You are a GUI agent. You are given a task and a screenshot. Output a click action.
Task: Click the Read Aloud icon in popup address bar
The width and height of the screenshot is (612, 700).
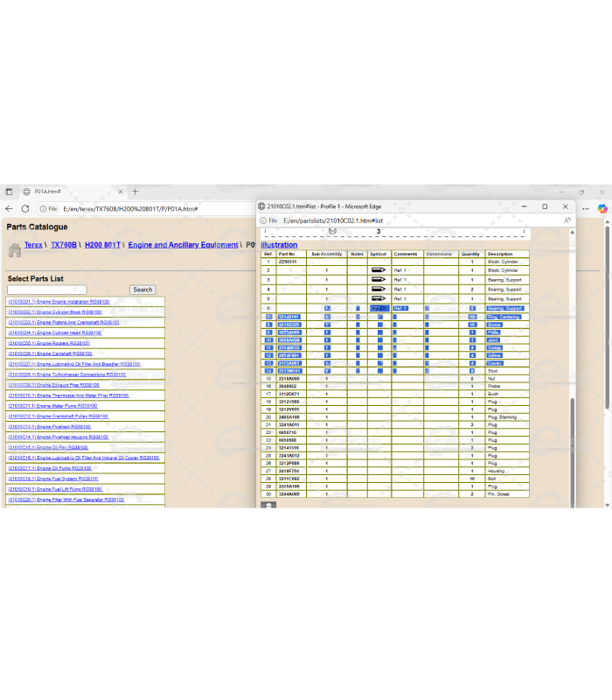tap(567, 220)
